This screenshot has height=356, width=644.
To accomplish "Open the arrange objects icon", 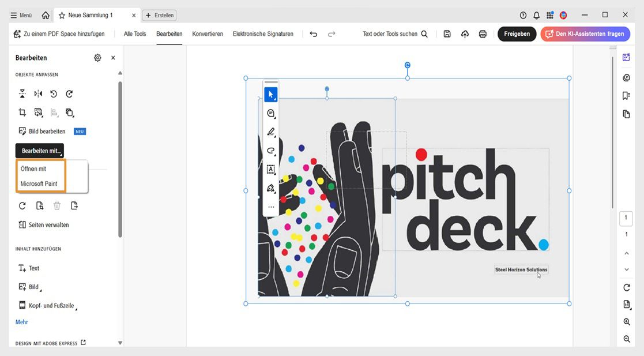I will tap(69, 113).
